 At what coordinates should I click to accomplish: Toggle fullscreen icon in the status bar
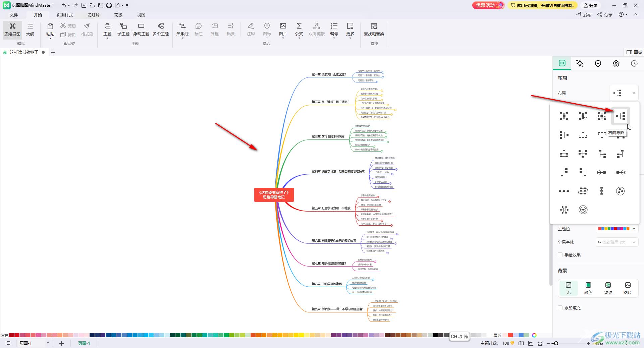tap(540, 343)
